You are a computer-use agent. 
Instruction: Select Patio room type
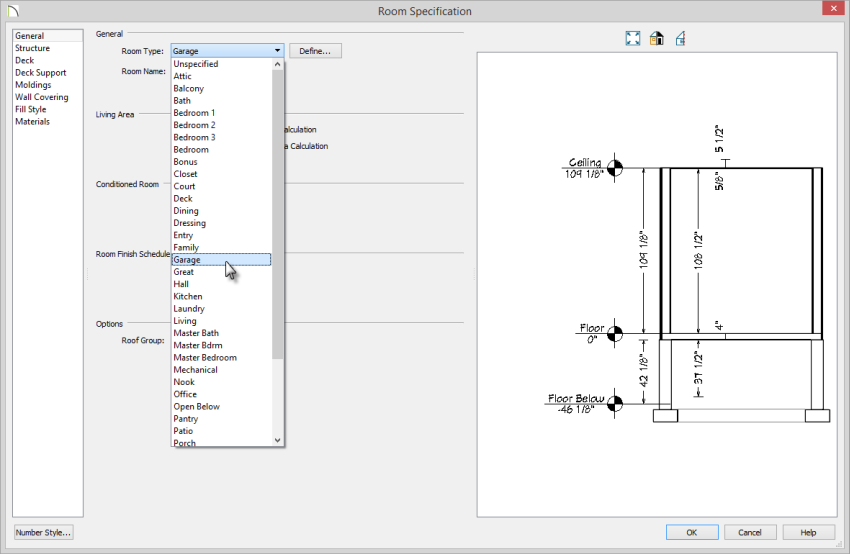(x=221, y=431)
